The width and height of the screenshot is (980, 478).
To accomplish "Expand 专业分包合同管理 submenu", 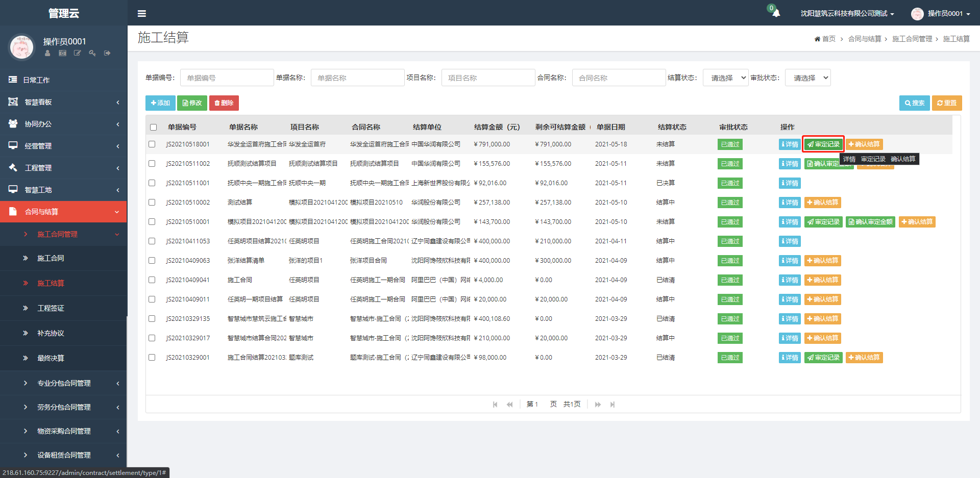I will click(63, 383).
